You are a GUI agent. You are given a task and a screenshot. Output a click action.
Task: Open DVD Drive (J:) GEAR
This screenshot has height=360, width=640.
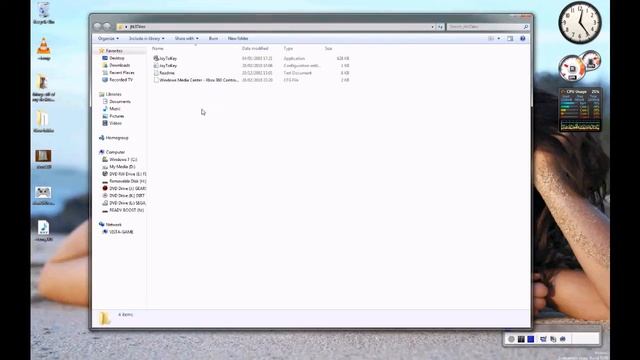(x=127, y=189)
